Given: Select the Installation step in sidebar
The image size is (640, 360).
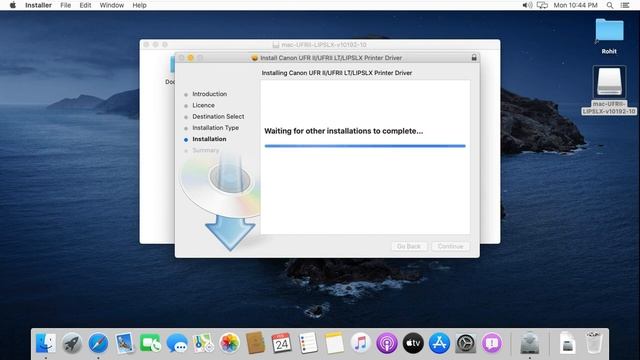Looking at the screenshot, I should [x=209, y=139].
